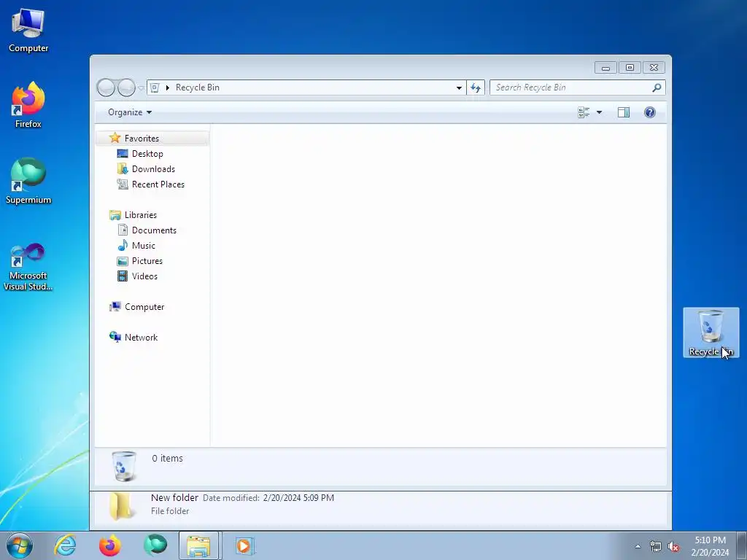Open the Documents library
Screen dimensions: 747x560
154,230
